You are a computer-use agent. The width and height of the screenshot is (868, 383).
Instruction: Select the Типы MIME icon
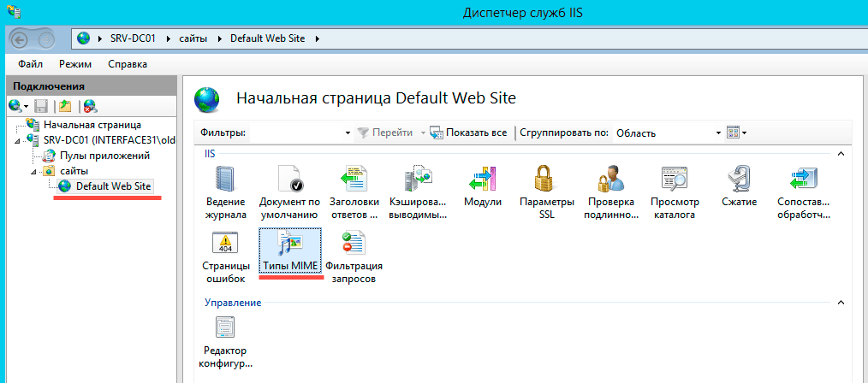click(290, 250)
